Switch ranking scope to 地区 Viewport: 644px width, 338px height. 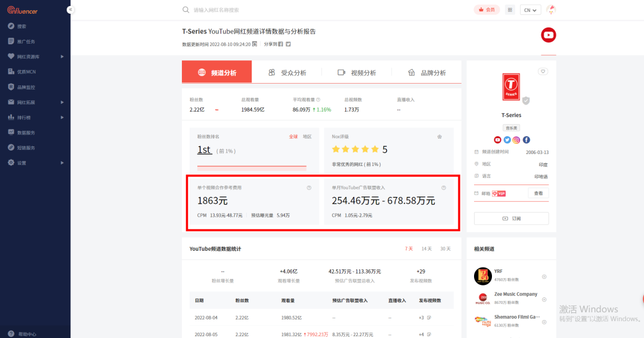pos(307,137)
